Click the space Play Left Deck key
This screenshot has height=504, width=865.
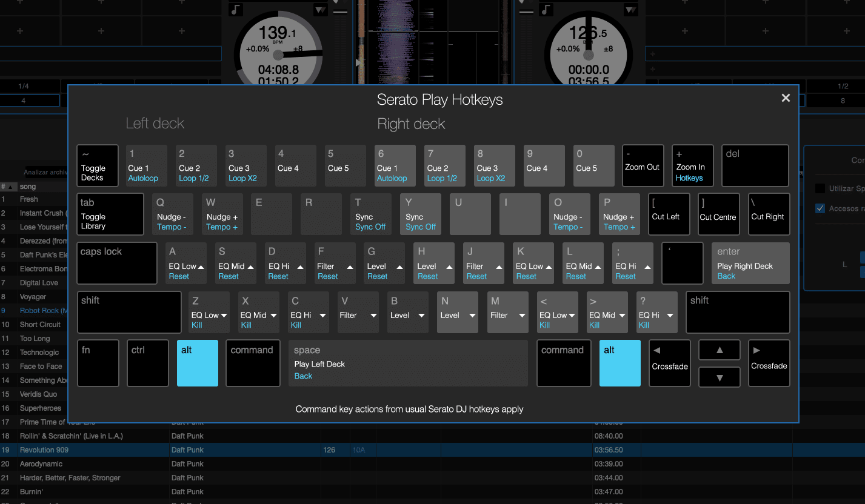coord(409,363)
